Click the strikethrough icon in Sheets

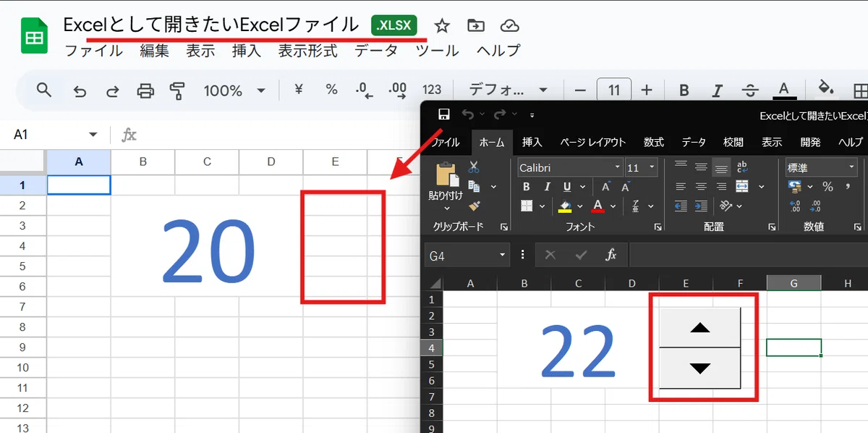[x=750, y=91]
